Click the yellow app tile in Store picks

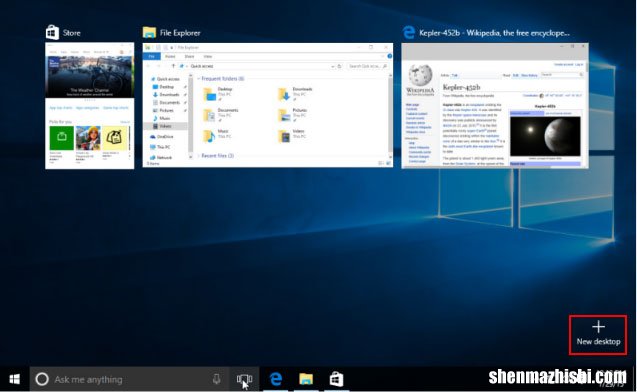tap(115, 138)
